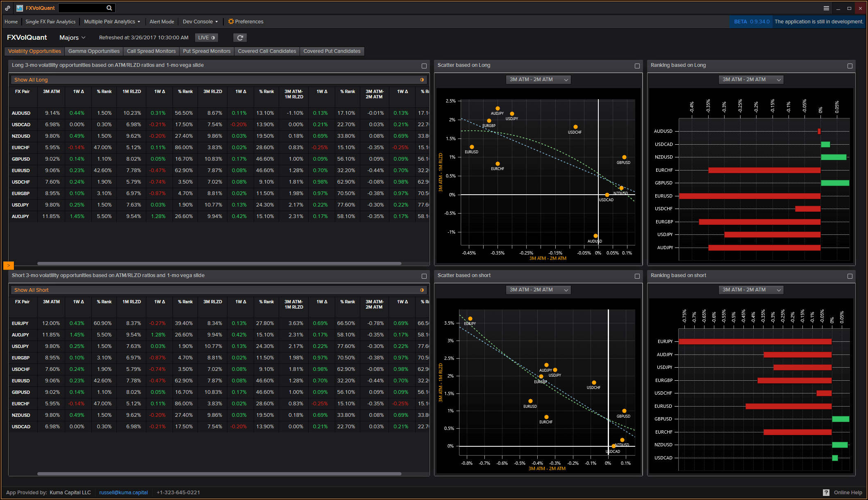Click the orange info icon on Long panel
This screenshot has height=500, width=868.
point(421,79)
